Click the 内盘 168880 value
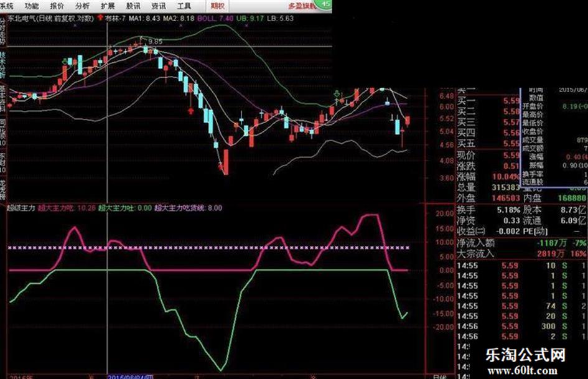 [571, 198]
